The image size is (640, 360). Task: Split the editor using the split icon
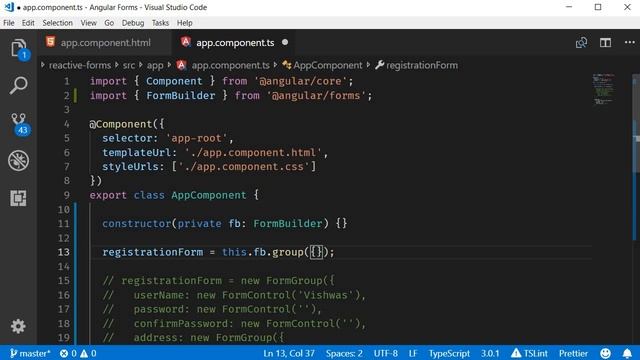[605, 42]
